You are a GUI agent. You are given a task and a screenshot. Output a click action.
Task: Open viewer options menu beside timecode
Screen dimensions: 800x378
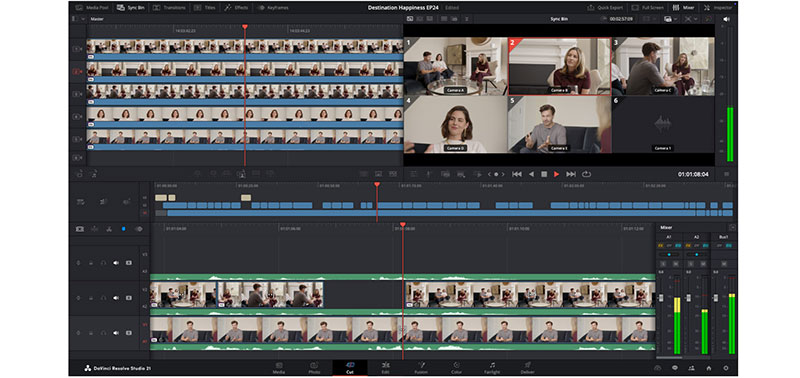coord(727,174)
